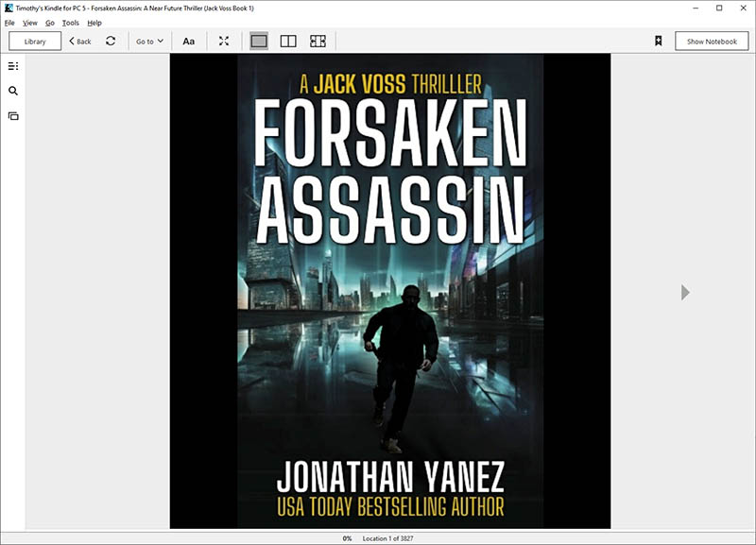756x545 pixels.
Task: Switch to single column page view
Action: tap(259, 42)
